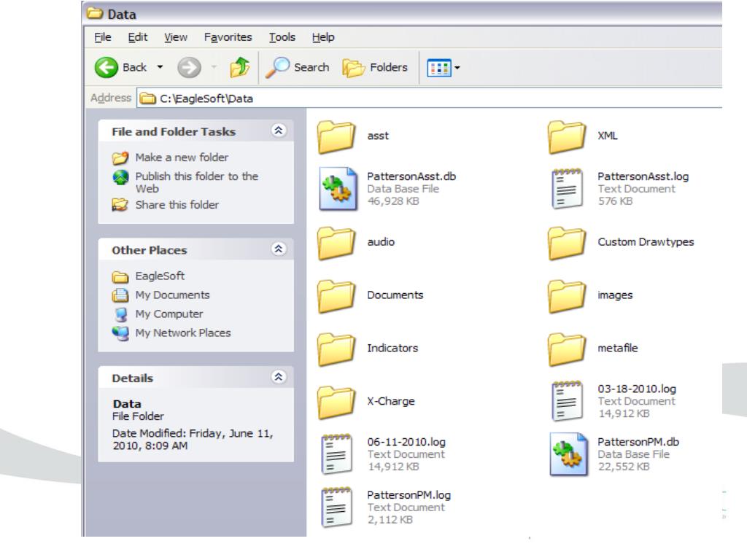Select the Documents folder icon
747x560 pixels.
pyautogui.click(x=336, y=296)
